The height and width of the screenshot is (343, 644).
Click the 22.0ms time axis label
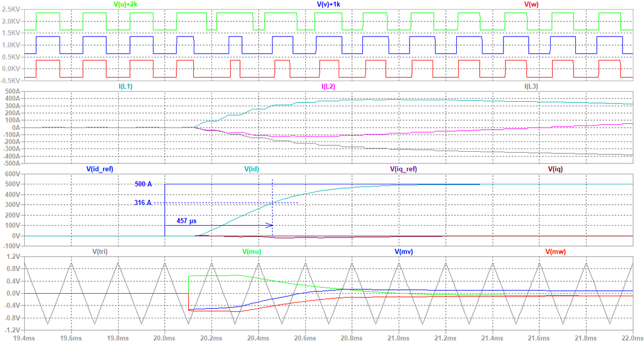[632, 338]
